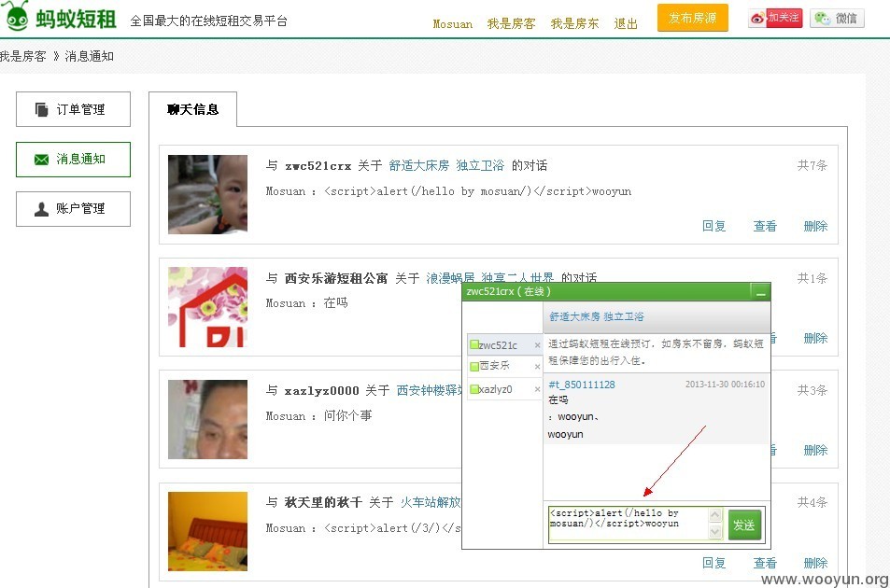Click 我是房客 breadcrumb link
This screenshot has height=588, width=890.
coord(22,56)
